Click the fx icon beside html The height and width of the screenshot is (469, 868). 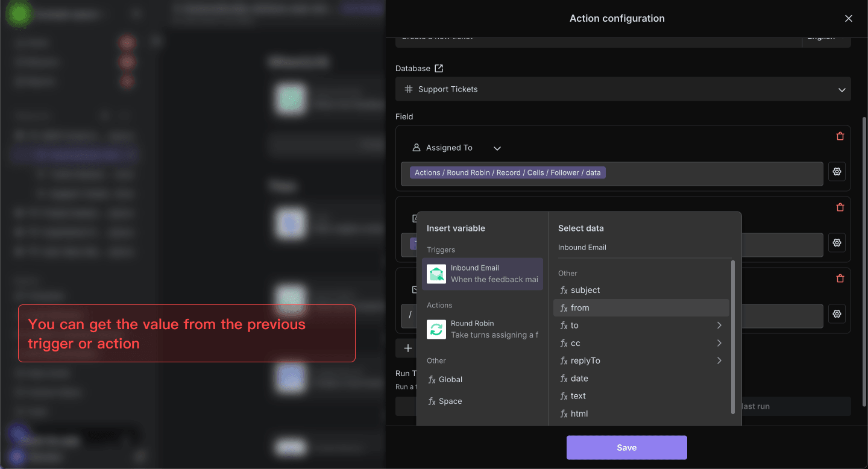tap(564, 414)
